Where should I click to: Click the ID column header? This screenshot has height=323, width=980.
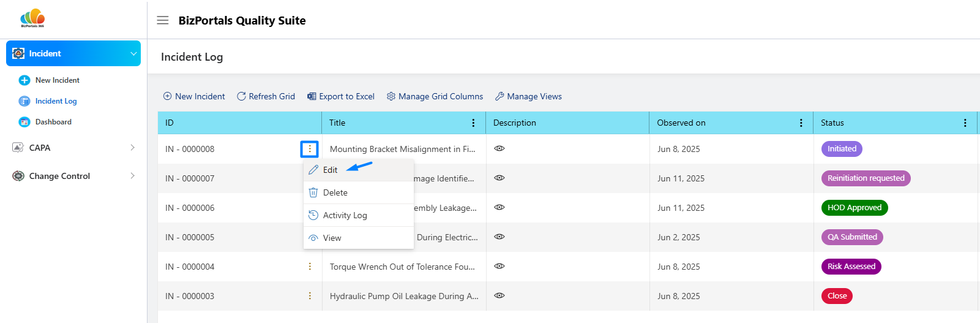[x=240, y=123]
